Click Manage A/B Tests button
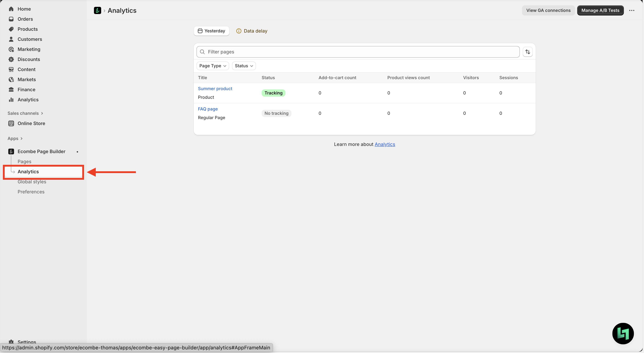Image resolution: width=644 pixels, height=353 pixels. (x=600, y=10)
